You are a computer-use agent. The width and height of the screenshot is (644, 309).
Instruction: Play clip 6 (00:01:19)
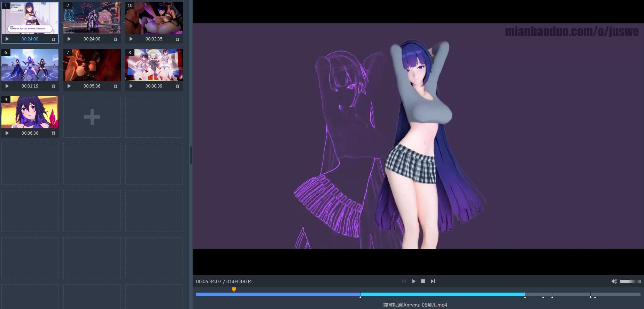pyautogui.click(x=7, y=86)
